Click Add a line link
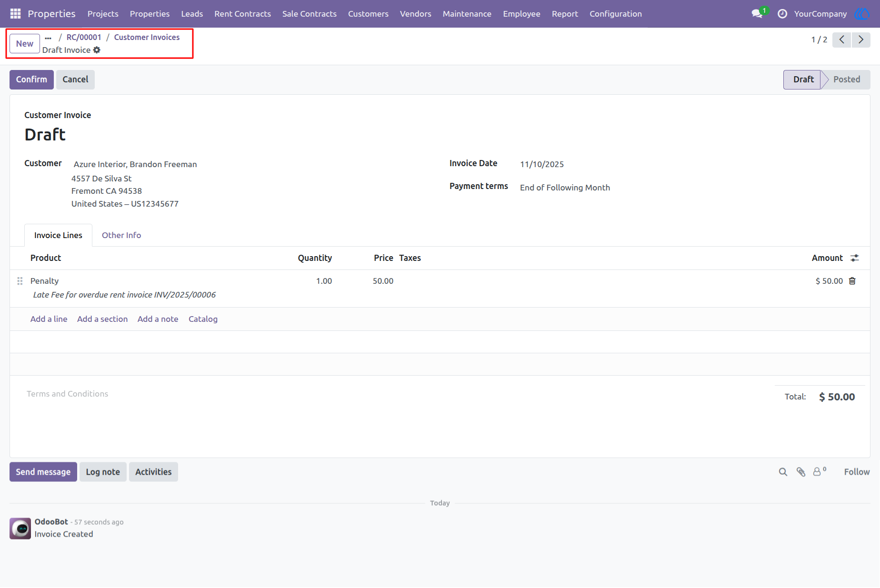This screenshot has width=880, height=588. 49,319
